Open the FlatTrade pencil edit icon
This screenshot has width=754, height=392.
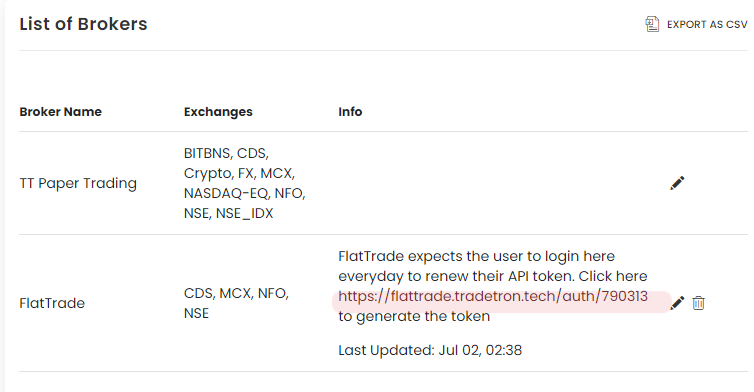(x=677, y=303)
